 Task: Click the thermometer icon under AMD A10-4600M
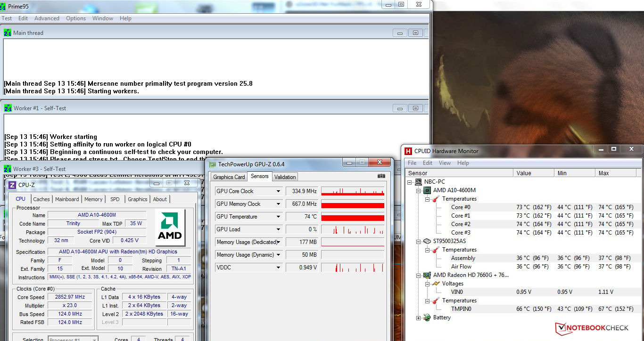[x=436, y=199]
